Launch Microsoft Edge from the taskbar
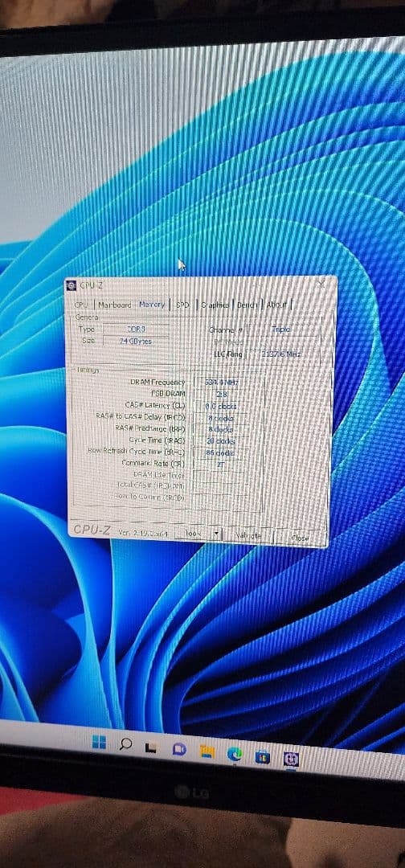Viewport: 405px width, 868px height. pyautogui.click(x=235, y=753)
